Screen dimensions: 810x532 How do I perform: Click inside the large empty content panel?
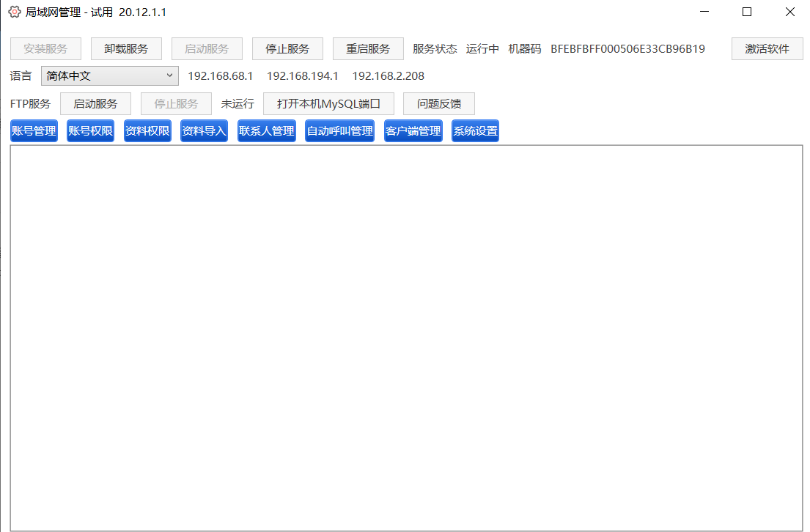point(406,337)
